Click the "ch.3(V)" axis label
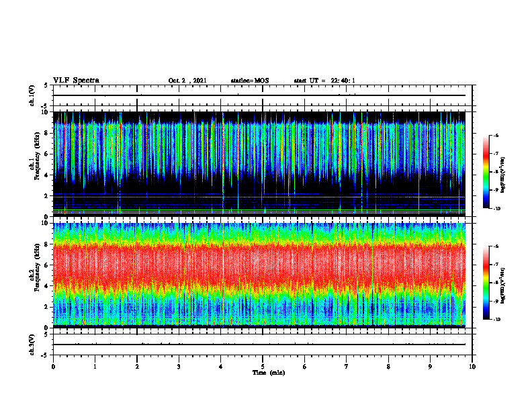The image size is (532, 411). tap(32, 345)
